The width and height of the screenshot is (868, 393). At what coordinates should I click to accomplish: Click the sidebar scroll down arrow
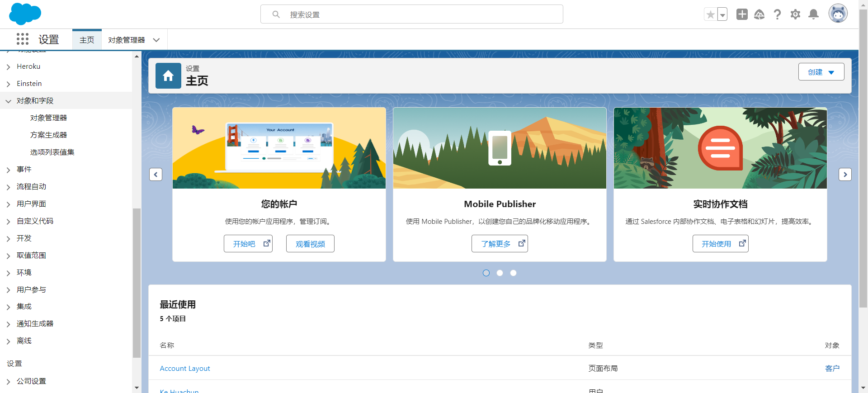137,388
